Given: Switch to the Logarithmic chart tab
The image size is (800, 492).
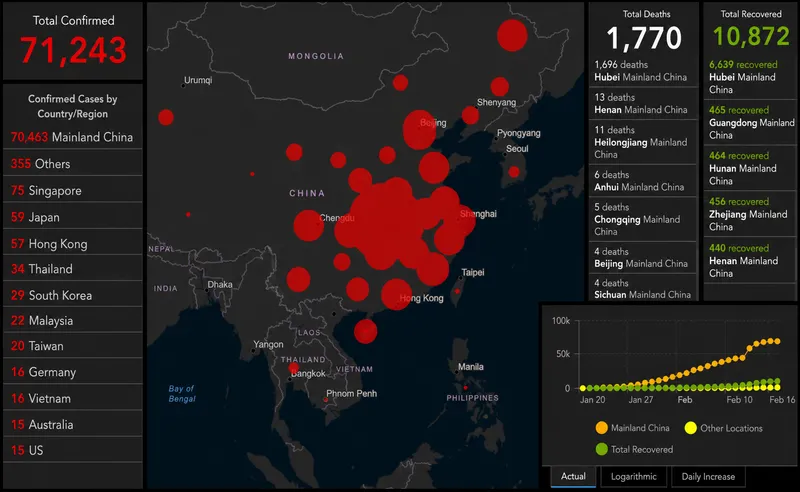Looking at the screenshot, I should point(633,476).
